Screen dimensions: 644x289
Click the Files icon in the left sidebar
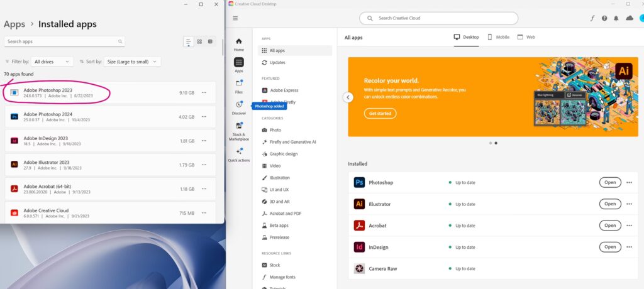[239, 85]
